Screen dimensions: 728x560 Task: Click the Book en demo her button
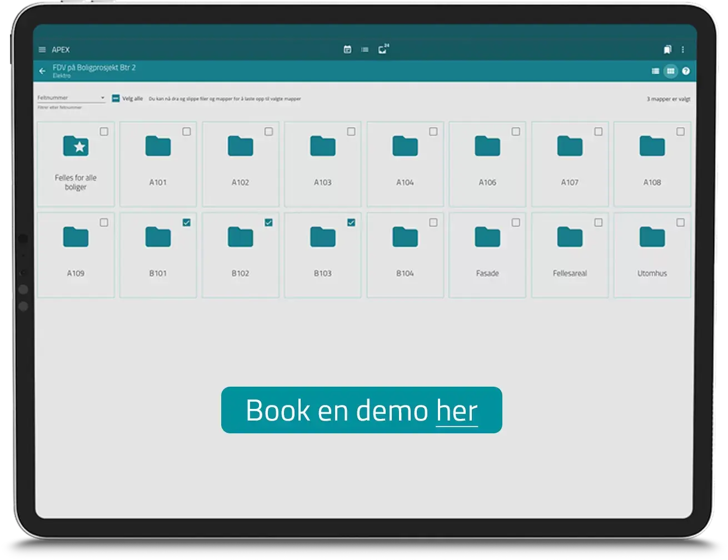(x=362, y=410)
